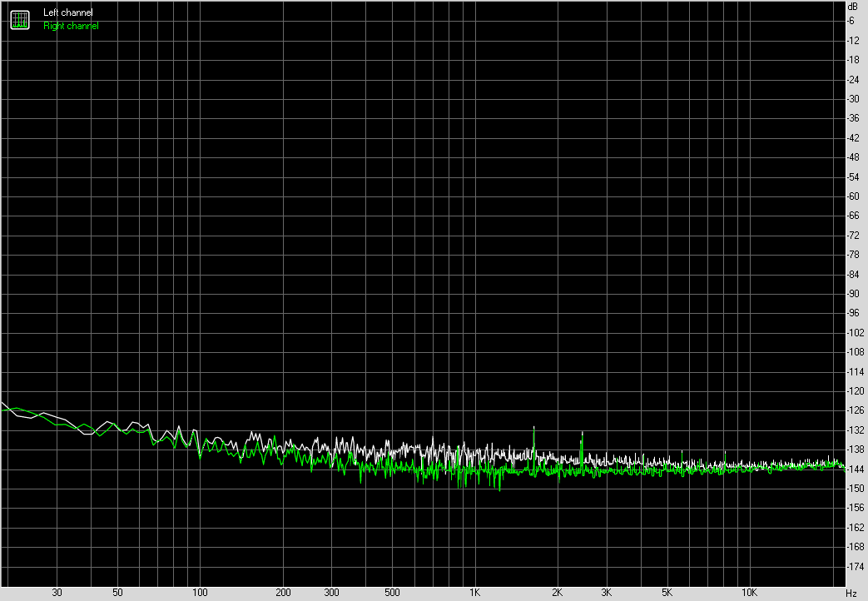Click the '200' frequency axis label
The height and width of the screenshot is (601, 868).
pos(283,592)
